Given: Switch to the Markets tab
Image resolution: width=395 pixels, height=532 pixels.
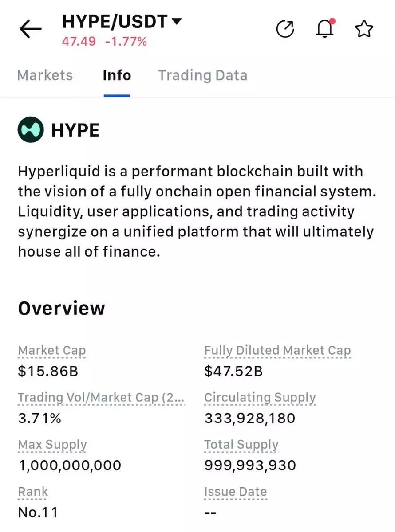Looking at the screenshot, I should pos(45,75).
